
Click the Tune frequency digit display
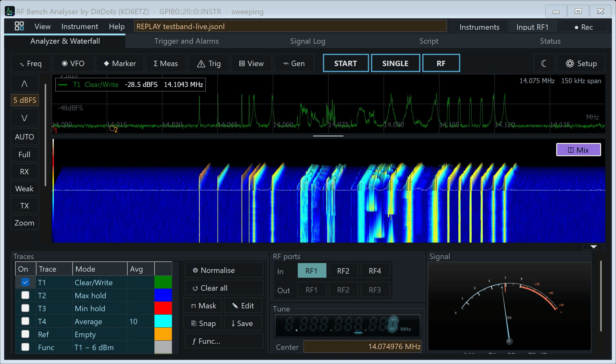[x=348, y=326]
